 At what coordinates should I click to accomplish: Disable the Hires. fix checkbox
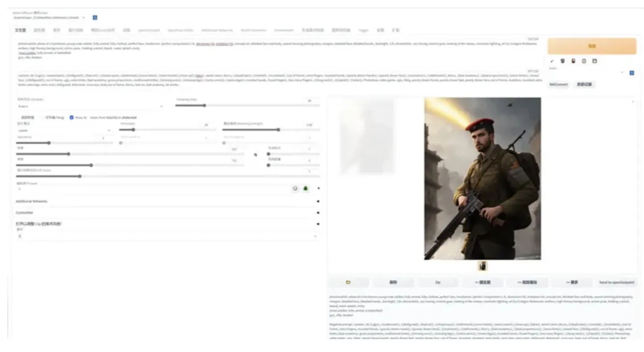71,118
